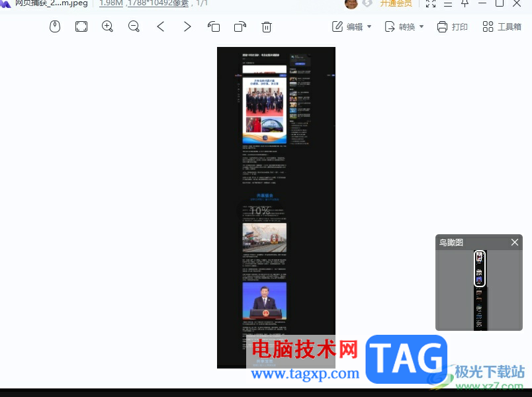
Task: Click the image dimensions pixel info
Action: pos(158,3)
